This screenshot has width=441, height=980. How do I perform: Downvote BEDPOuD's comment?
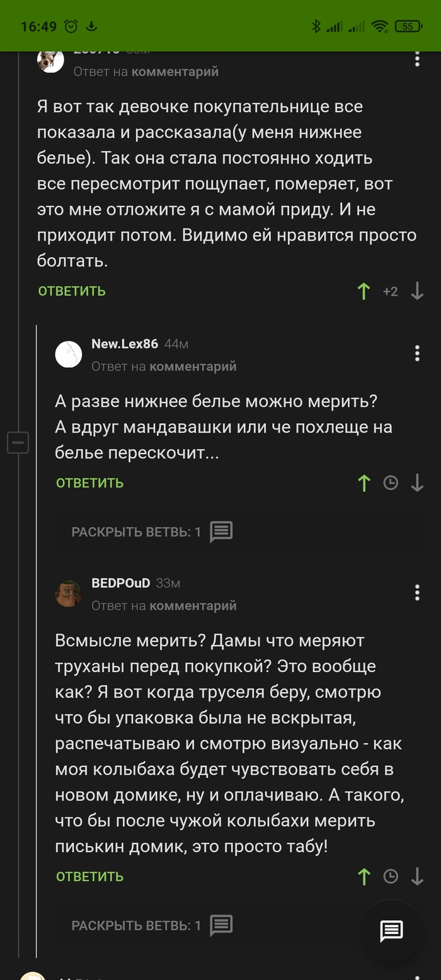pyautogui.click(x=417, y=877)
